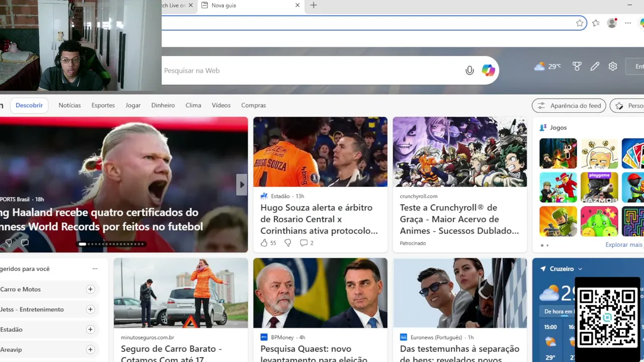
Task: Open the Jogar tab
Action: pyautogui.click(x=133, y=105)
